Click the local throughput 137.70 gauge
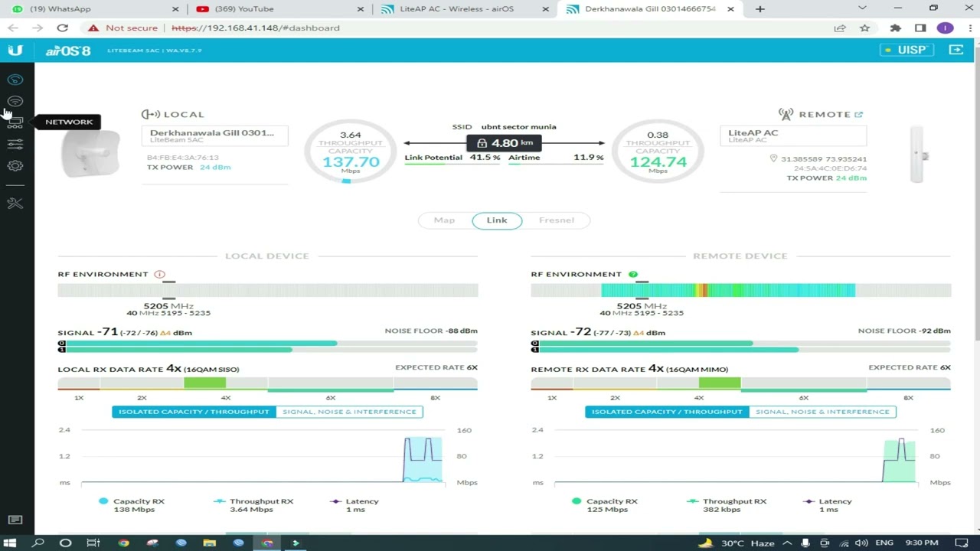This screenshot has width=980, height=551. pos(350,153)
